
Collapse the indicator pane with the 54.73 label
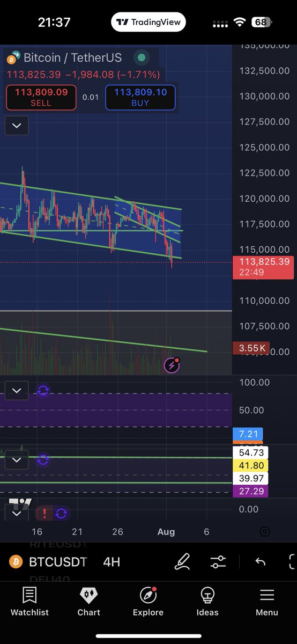click(x=17, y=460)
